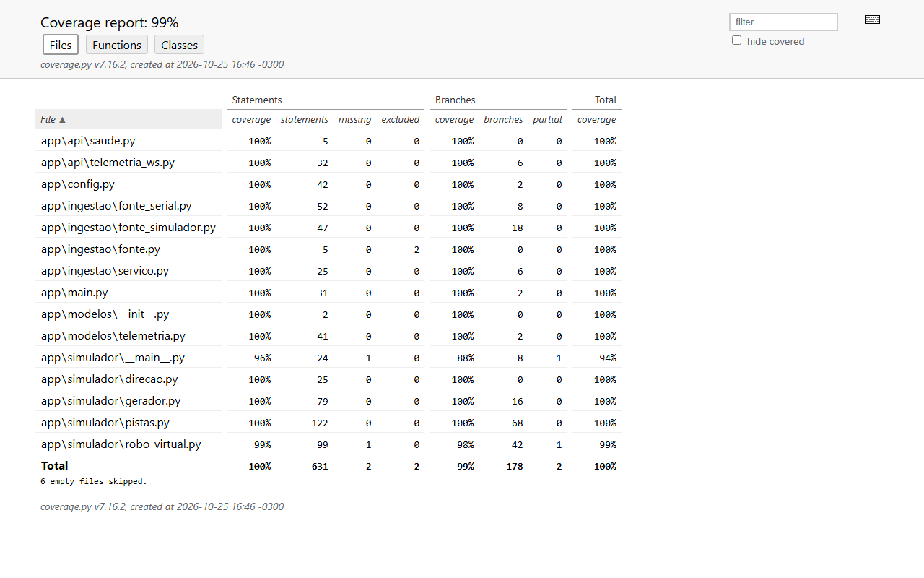The width and height of the screenshot is (924, 578).
Task: Sort by branches count column header
Action: point(503,119)
